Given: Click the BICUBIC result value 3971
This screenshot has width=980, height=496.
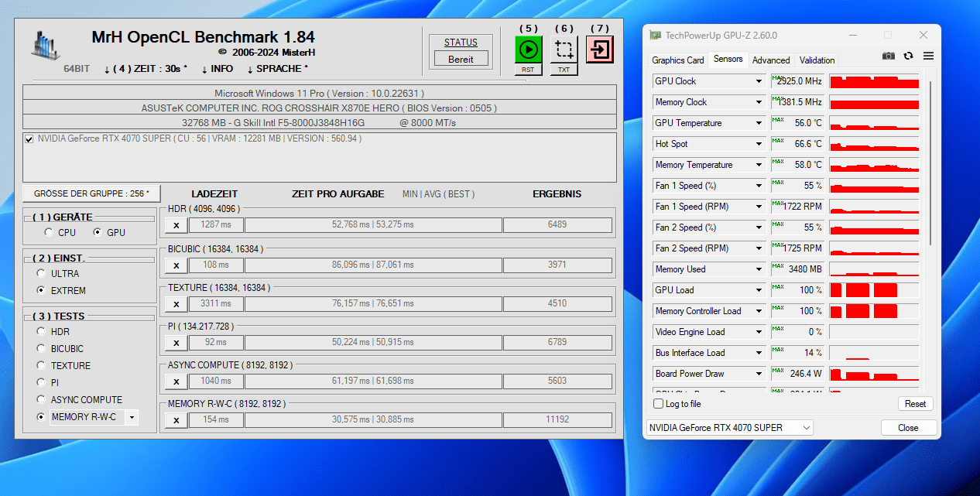Looking at the screenshot, I should click(x=557, y=265).
